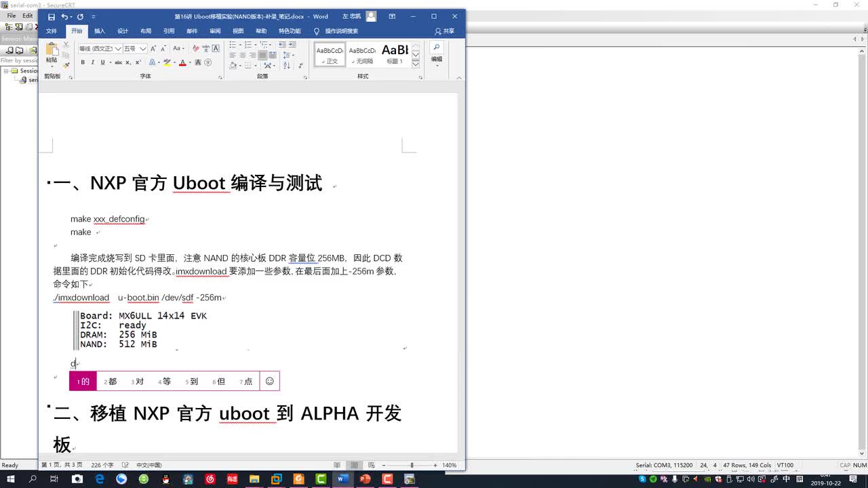
Task: Open Windows taskbar search
Action: point(33,479)
